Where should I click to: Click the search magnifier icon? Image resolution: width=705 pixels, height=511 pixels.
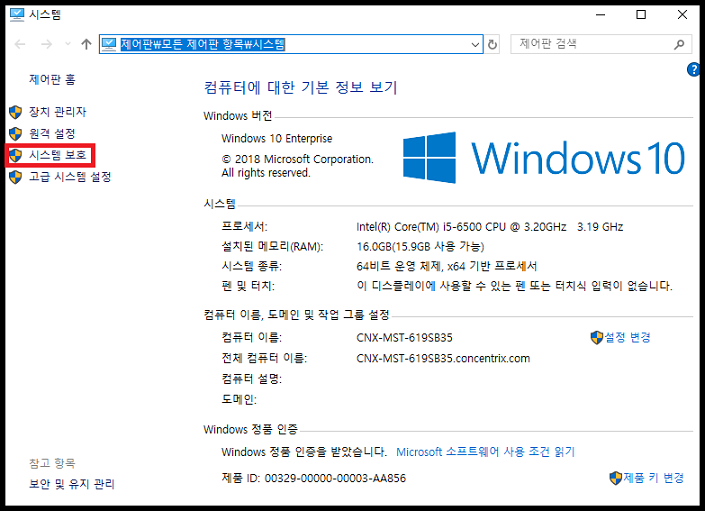pyautogui.click(x=679, y=44)
